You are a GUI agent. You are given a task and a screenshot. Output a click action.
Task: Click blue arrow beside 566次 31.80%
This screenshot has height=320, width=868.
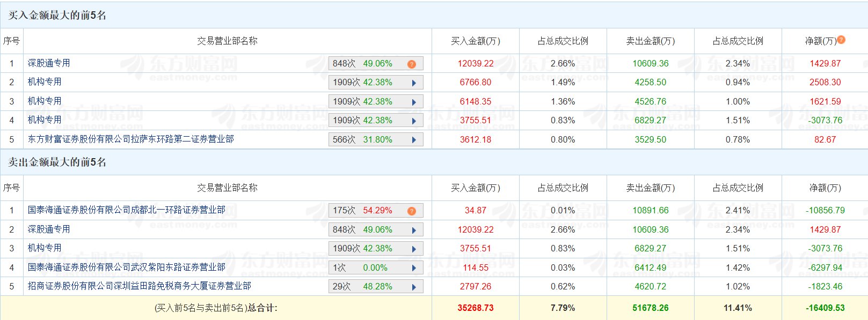click(x=414, y=140)
